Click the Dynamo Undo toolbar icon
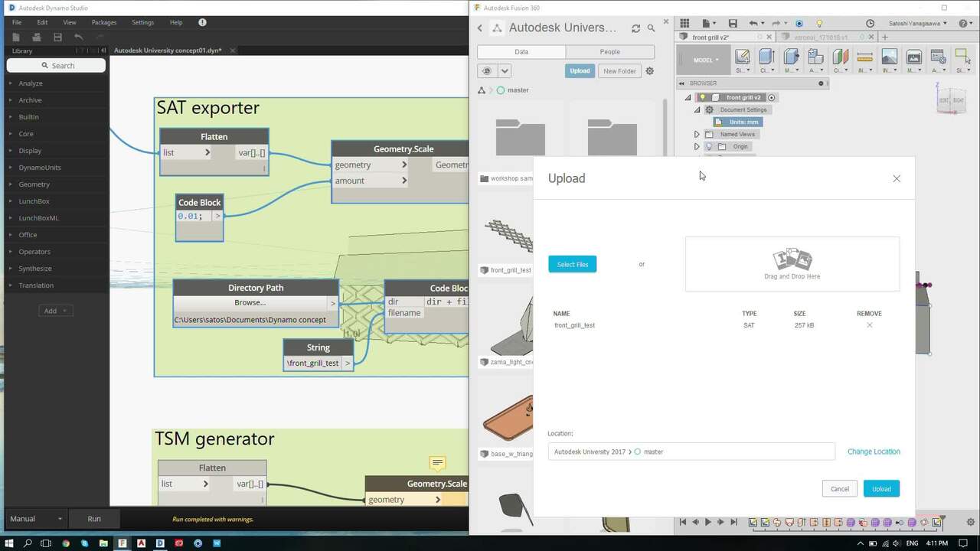 tap(79, 37)
